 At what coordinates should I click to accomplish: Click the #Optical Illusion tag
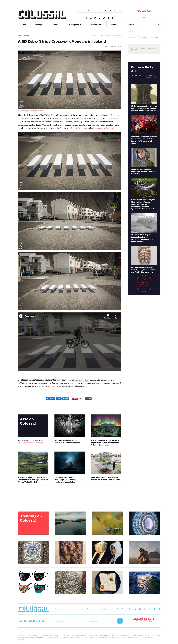point(106,36)
